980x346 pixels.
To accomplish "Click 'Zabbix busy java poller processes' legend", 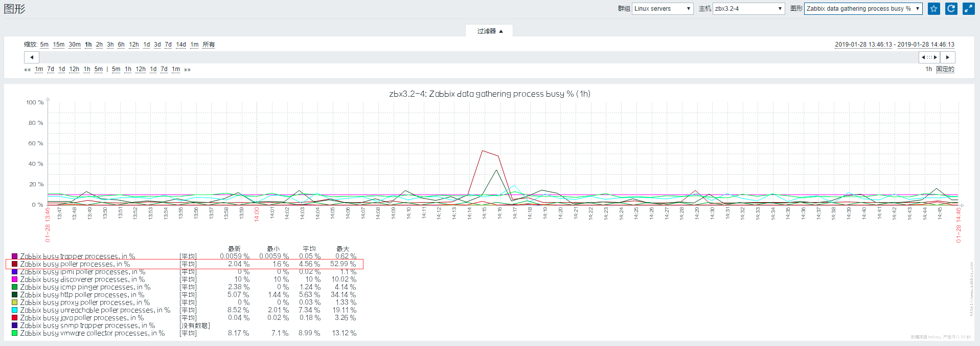I will (x=82, y=318).
